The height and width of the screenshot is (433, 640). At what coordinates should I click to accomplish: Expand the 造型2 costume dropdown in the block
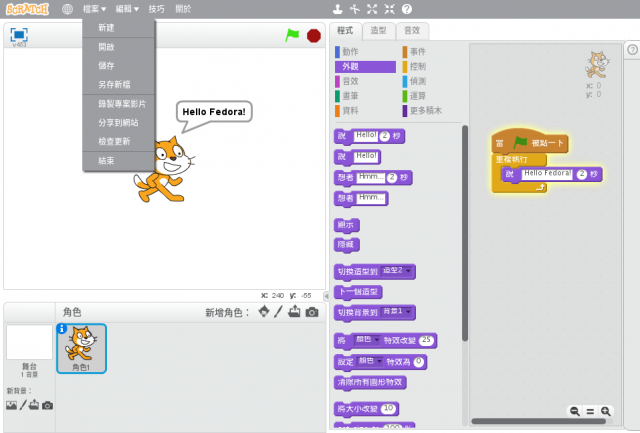pyautogui.click(x=398, y=271)
